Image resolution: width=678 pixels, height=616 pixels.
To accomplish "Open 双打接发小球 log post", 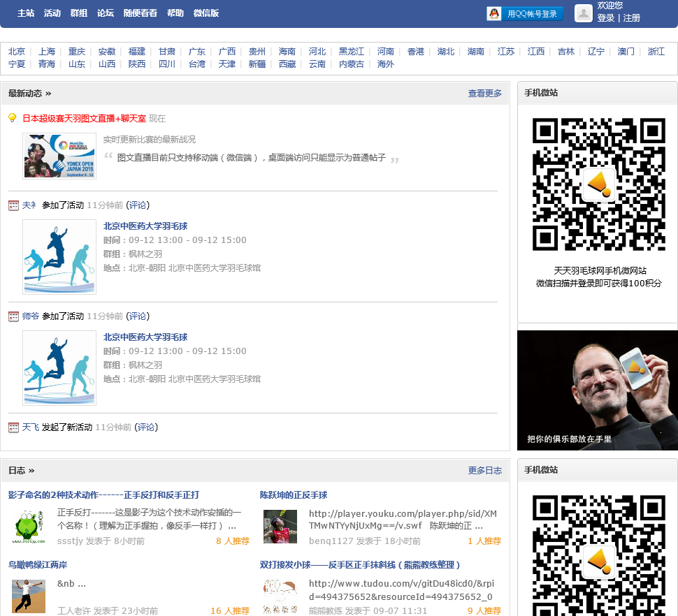I will click(x=360, y=565).
